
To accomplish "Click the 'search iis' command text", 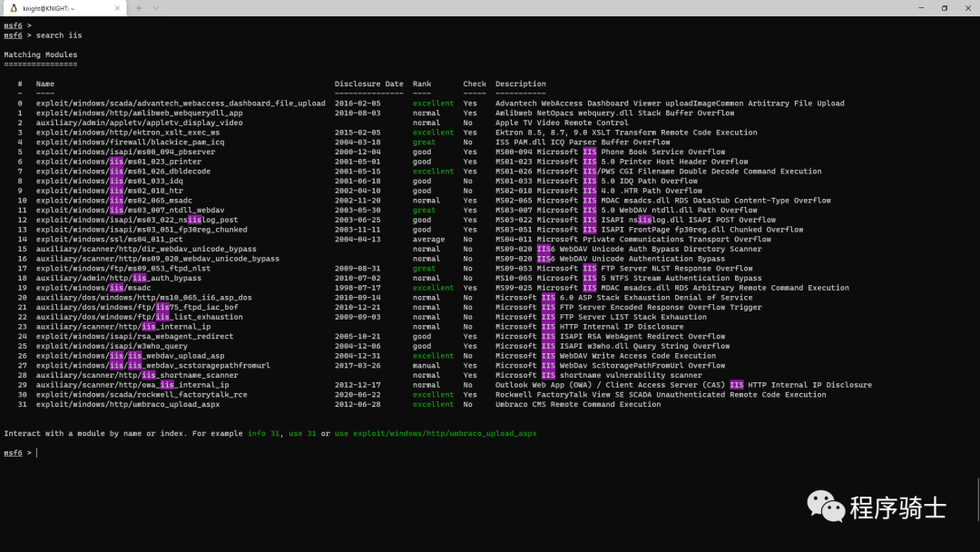I will (x=59, y=35).
